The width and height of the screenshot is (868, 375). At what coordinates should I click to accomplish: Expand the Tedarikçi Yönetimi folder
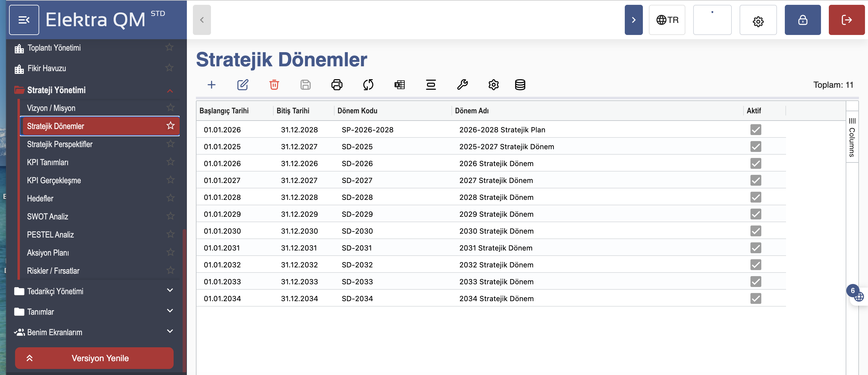170,290
